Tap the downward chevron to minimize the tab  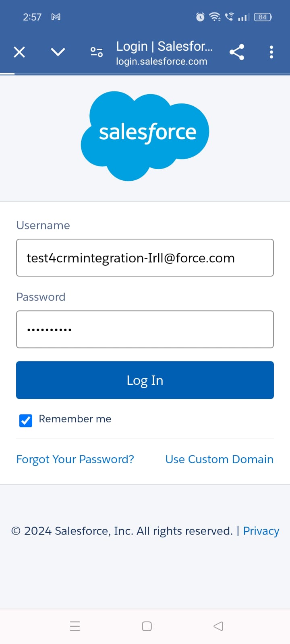[x=58, y=52]
